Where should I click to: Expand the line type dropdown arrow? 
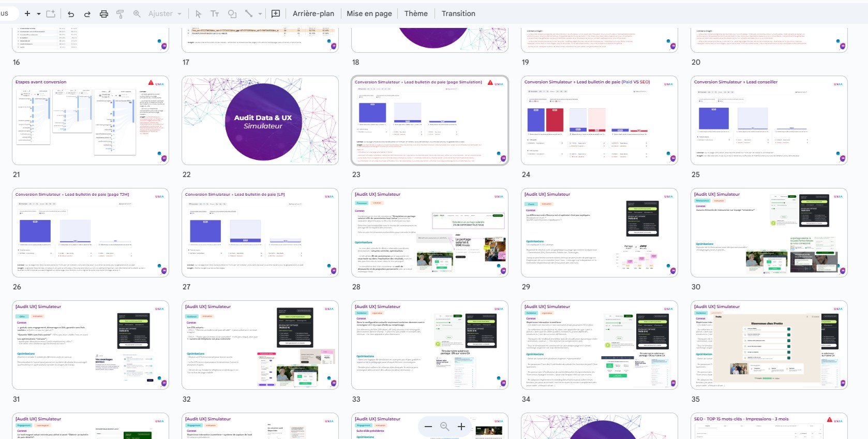260,14
